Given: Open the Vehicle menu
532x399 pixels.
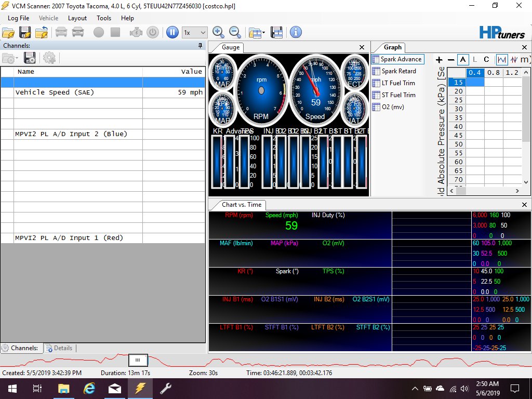Looking at the screenshot, I should (x=48, y=18).
